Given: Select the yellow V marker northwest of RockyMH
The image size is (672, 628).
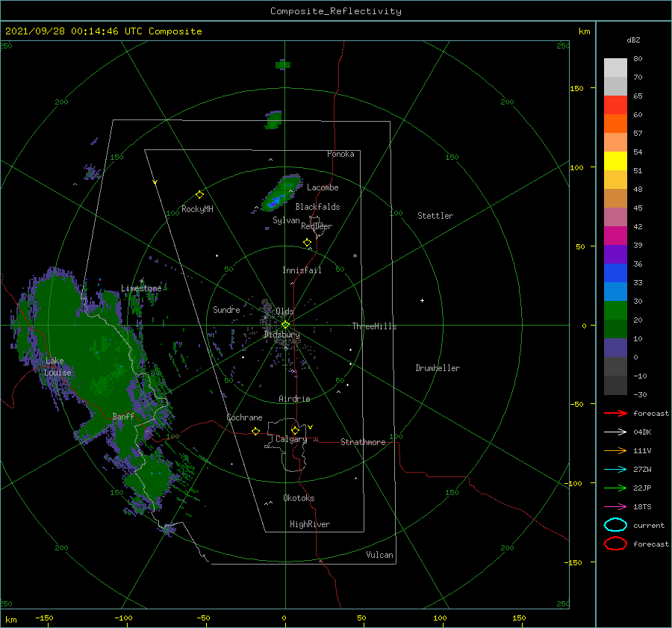Looking at the screenshot, I should [x=155, y=182].
